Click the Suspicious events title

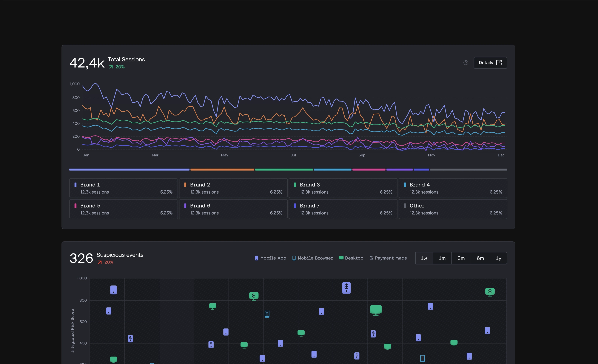[120, 255]
